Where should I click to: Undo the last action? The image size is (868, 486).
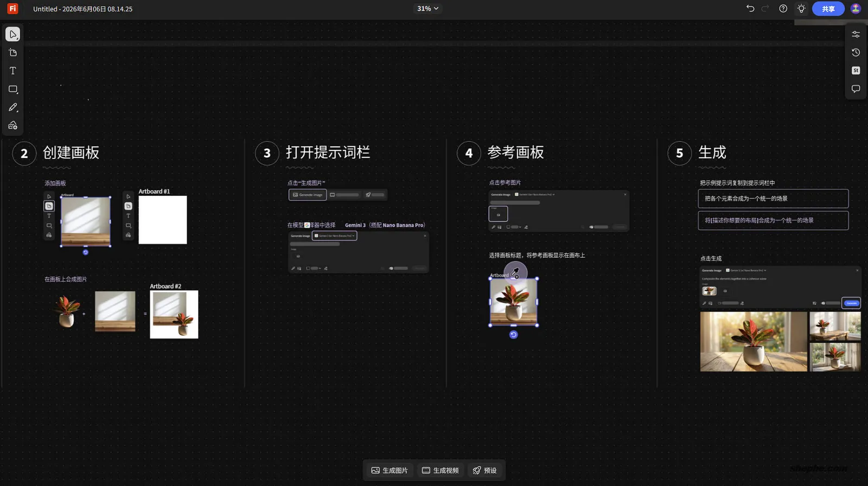(x=750, y=8)
